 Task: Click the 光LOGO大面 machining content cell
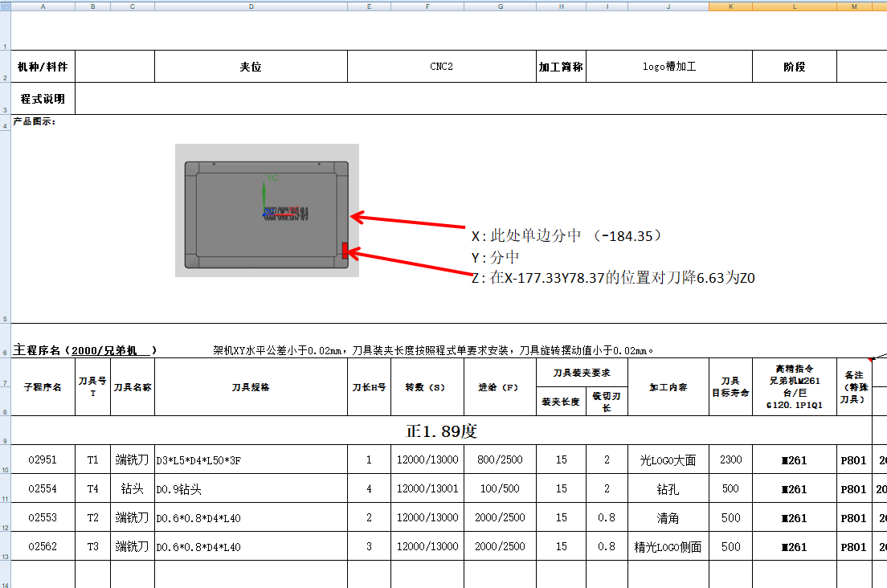(668, 459)
